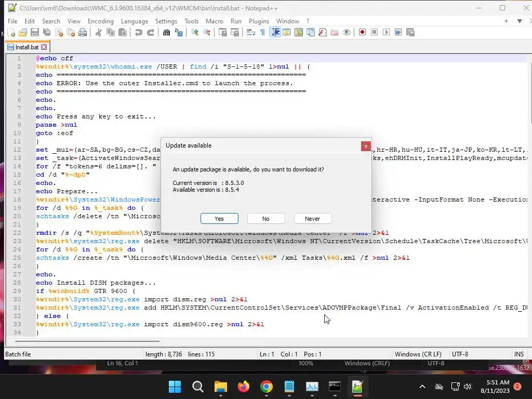Open Google Chrome from the taskbar
532x399 pixels.
point(267,387)
